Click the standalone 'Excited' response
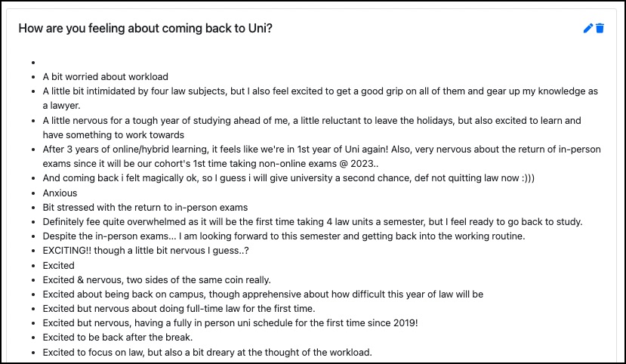Image resolution: width=626 pixels, height=364 pixels. [59, 266]
